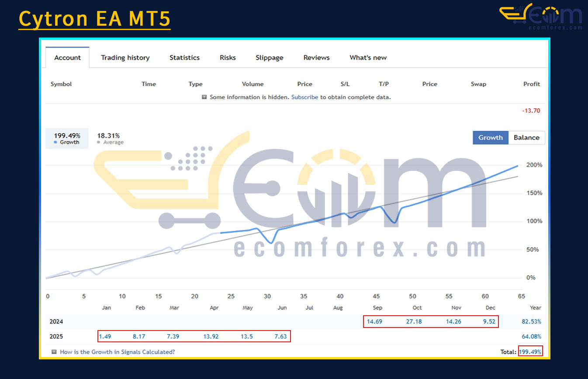The height and width of the screenshot is (379, 588).
Task: Click the Subscribe link
Action: click(304, 97)
